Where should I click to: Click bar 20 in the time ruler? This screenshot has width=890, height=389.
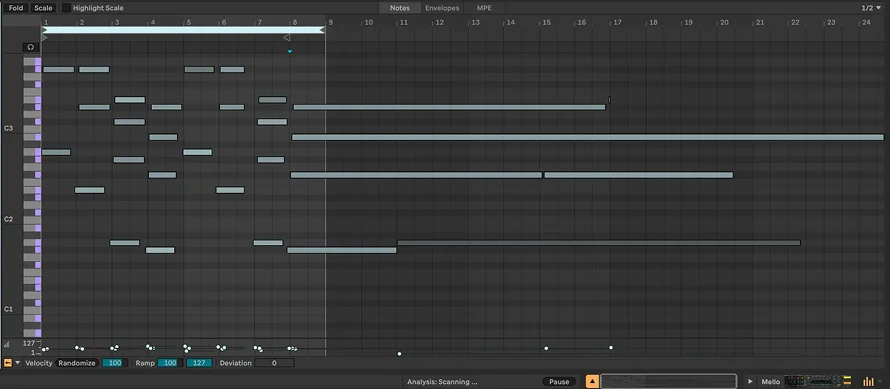tap(724, 22)
